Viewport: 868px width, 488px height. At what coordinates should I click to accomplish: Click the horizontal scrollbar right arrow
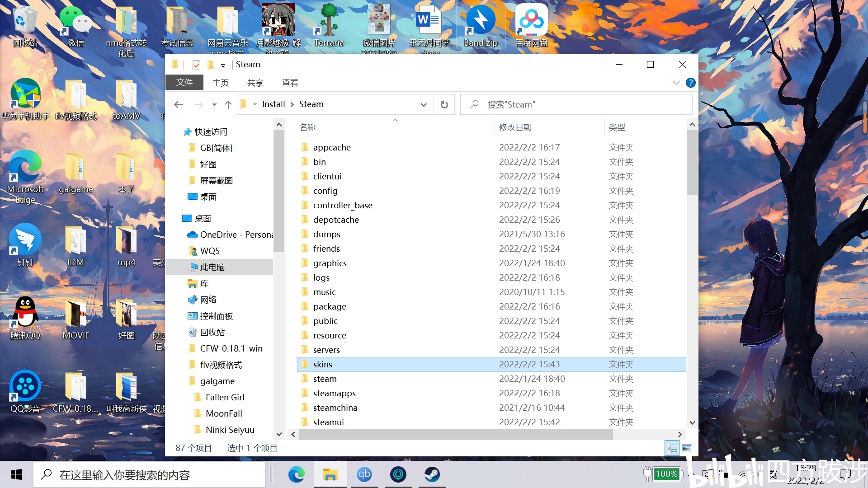[679, 434]
